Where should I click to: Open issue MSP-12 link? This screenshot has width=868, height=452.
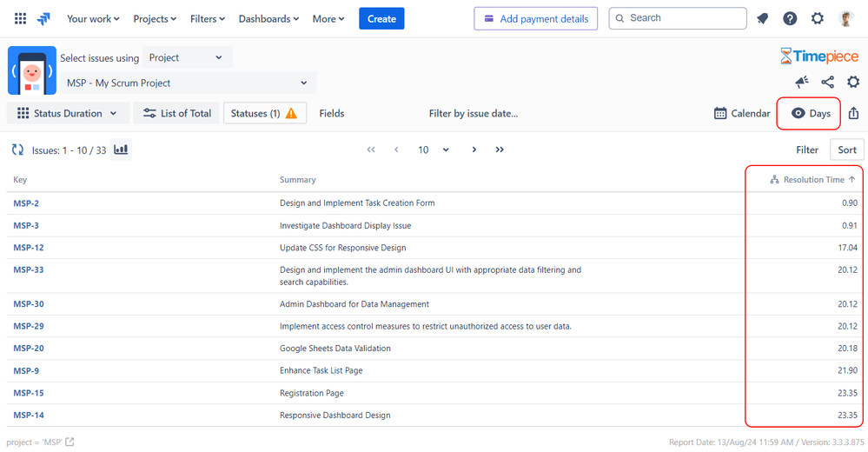click(x=29, y=248)
